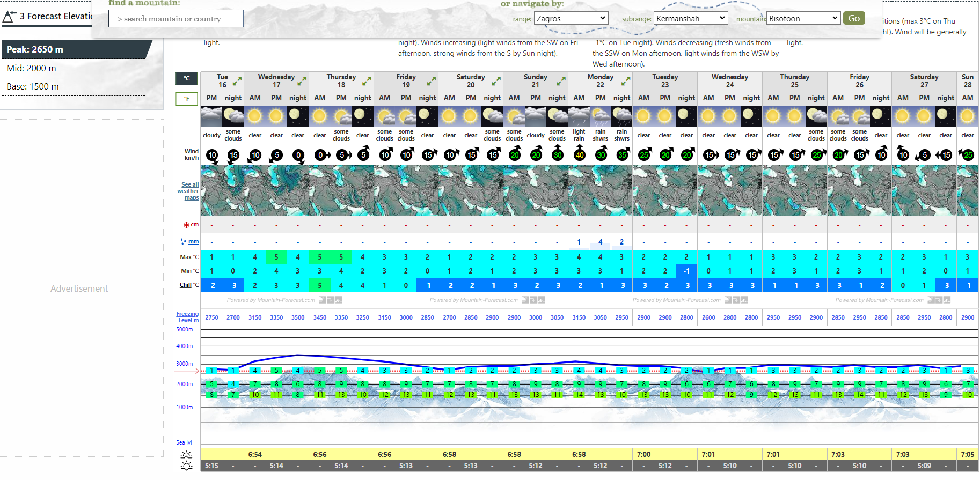Click the search mountain or country field
The image size is (980, 480).
click(x=176, y=19)
